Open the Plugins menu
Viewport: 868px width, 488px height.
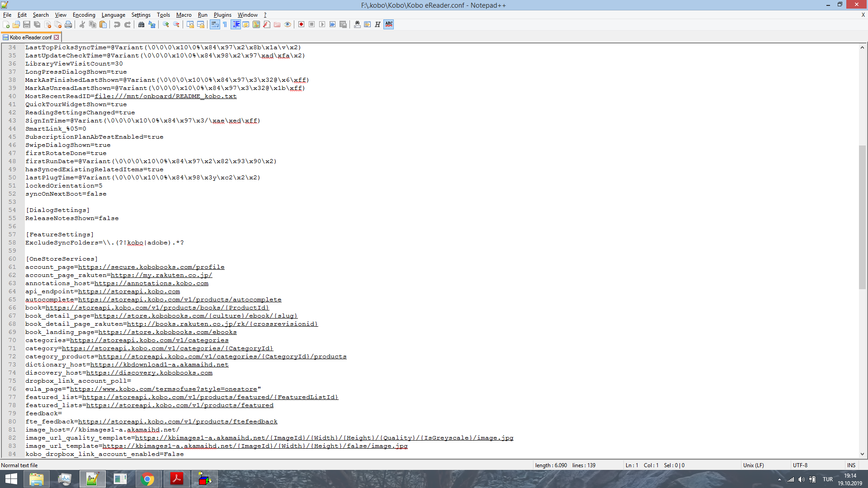(222, 15)
